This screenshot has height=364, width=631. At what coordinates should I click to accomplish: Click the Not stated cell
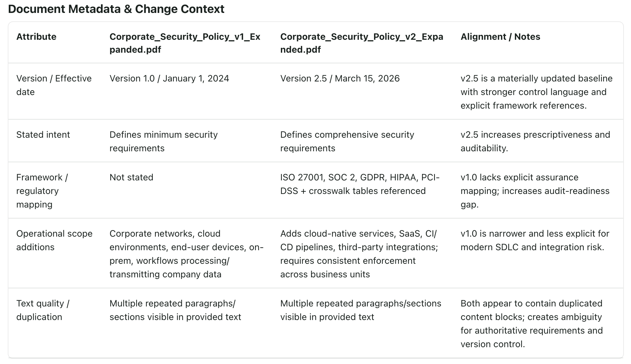pos(131,177)
